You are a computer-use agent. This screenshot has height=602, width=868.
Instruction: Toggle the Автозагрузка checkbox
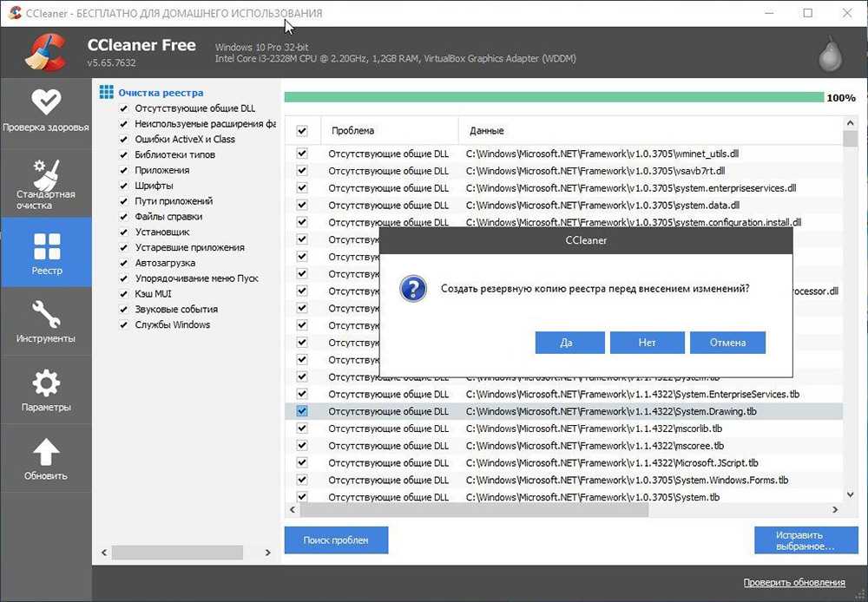pos(124,263)
